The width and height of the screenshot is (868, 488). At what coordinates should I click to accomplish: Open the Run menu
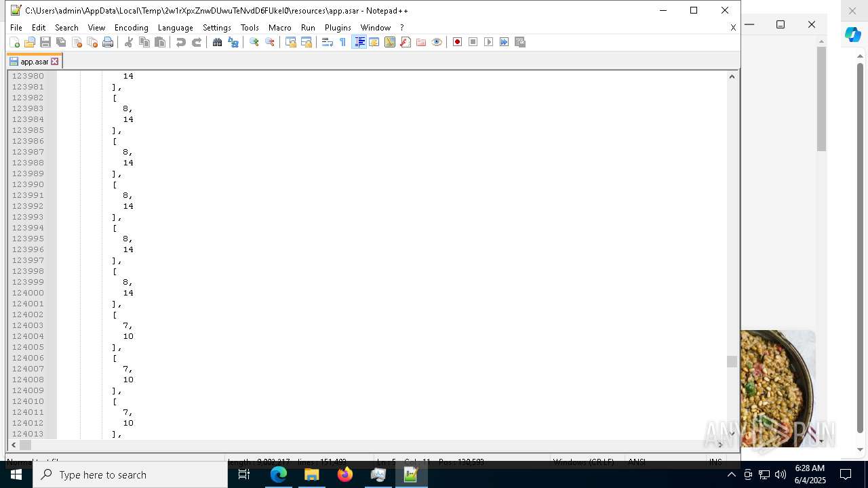pyautogui.click(x=308, y=28)
